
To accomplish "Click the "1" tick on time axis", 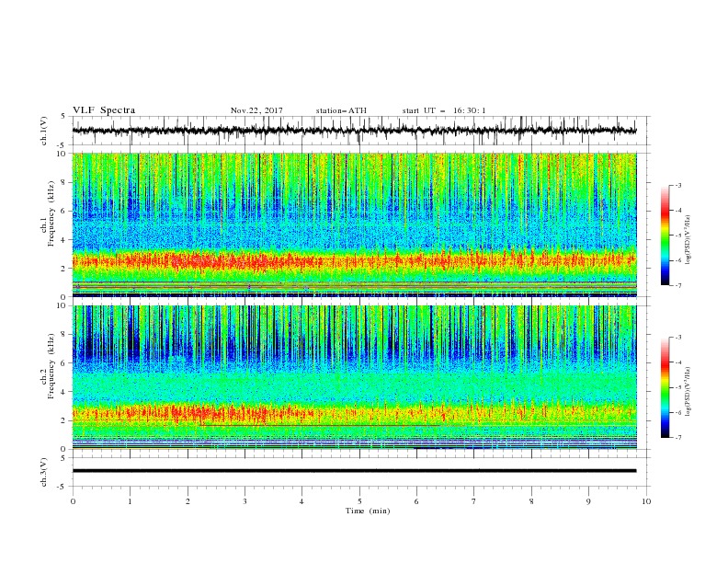I will (x=130, y=501).
